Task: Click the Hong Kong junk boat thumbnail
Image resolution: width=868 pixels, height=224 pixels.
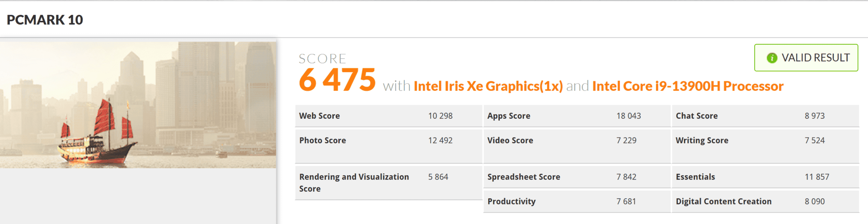Action: (138, 105)
